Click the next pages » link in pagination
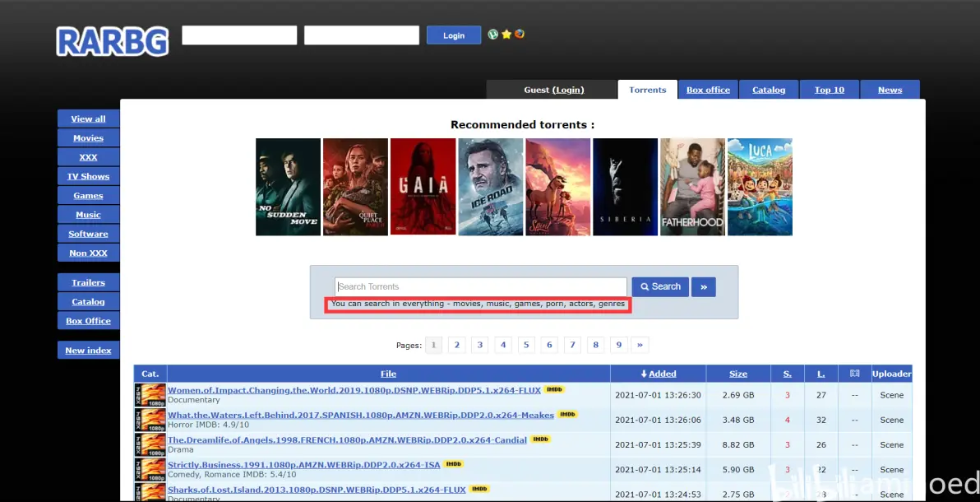 pos(640,345)
